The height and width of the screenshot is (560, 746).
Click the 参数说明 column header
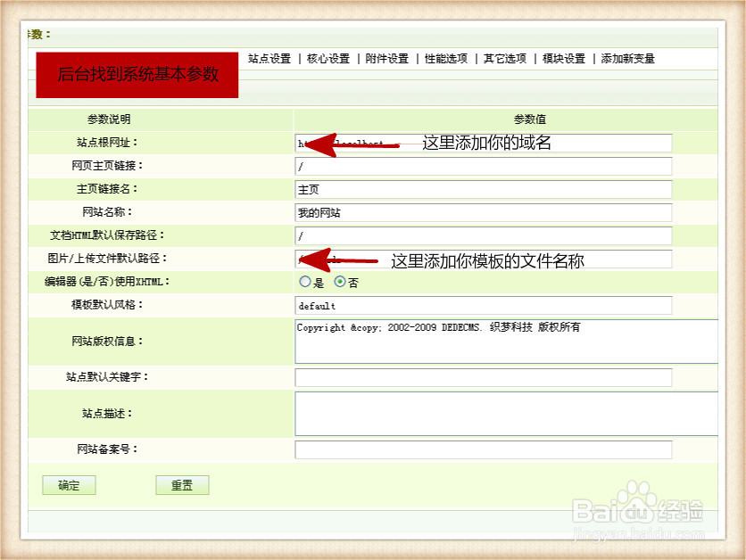pos(109,119)
